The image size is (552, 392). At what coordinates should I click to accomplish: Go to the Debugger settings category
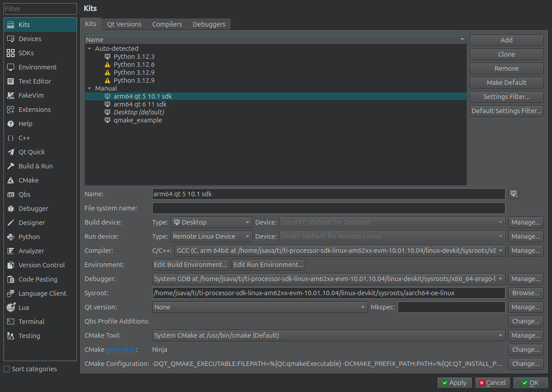point(40,209)
